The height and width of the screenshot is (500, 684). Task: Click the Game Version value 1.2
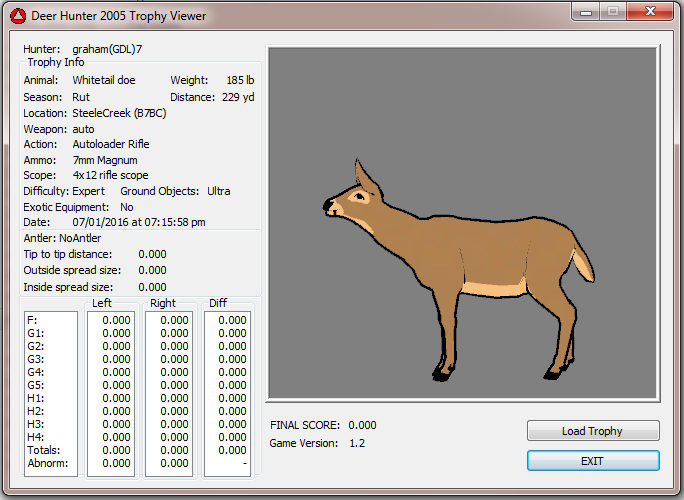click(357, 443)
